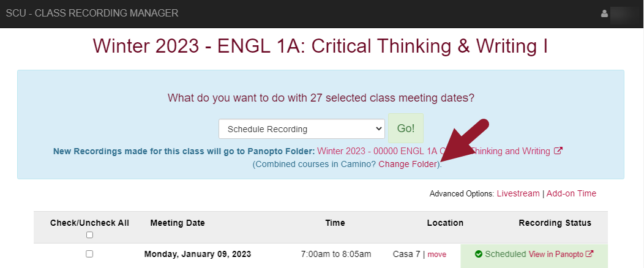The width and height of the screenshot is (644, 268).
Task: Go to SCU Class Recording Manager home
Action: click(x=92, y=13)
